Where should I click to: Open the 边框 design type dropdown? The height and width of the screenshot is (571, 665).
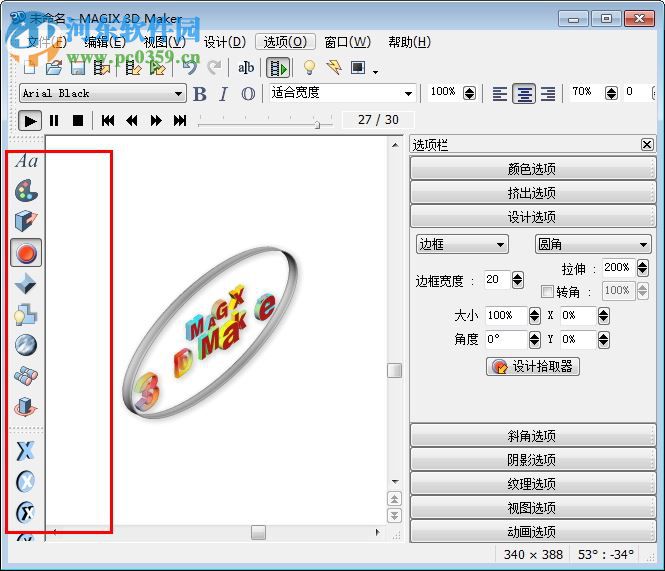(x=462, y=244)
